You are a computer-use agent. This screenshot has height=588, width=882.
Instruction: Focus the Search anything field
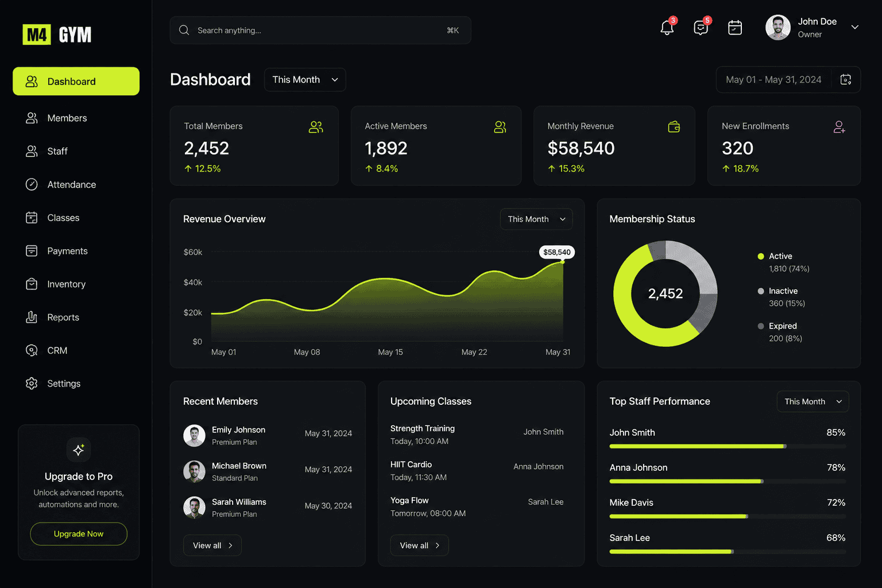coord(320,30)
